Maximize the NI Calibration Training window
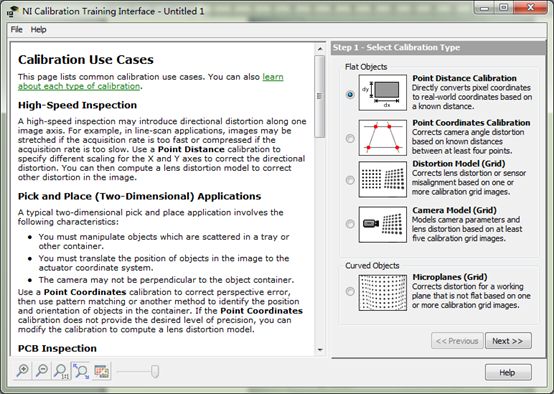The width and height of the screenshot is (554, 394). click(504, 8)
